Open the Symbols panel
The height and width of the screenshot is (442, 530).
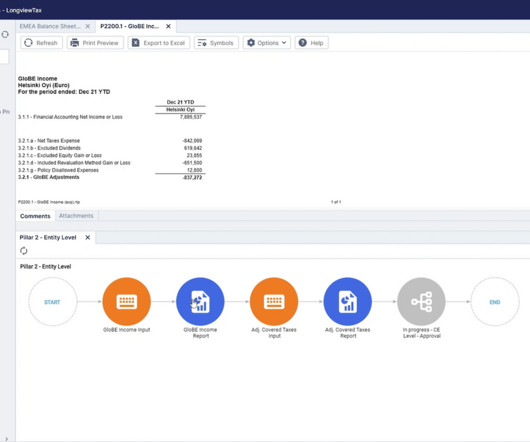[216, 43]
